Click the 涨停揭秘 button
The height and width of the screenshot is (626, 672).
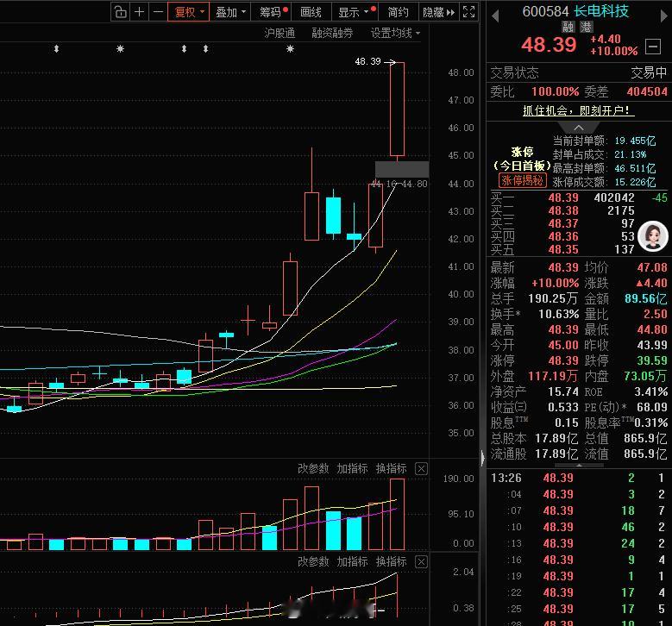[x=523, y=180]
